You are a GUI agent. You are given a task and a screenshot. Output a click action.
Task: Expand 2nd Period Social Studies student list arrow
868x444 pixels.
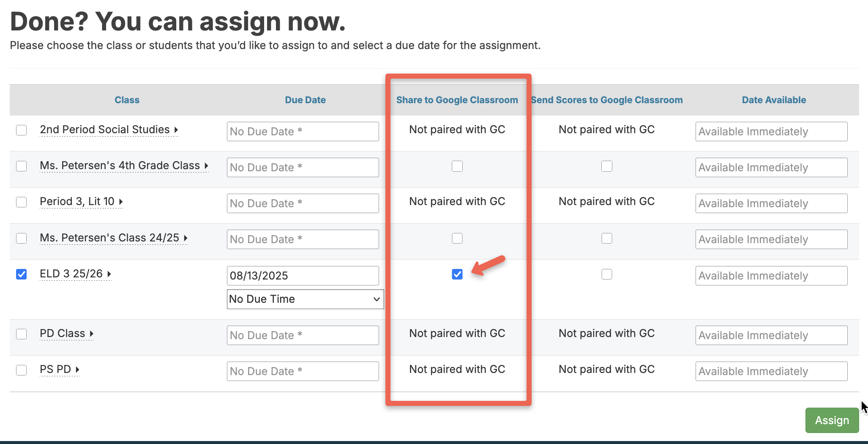point(176,130)
